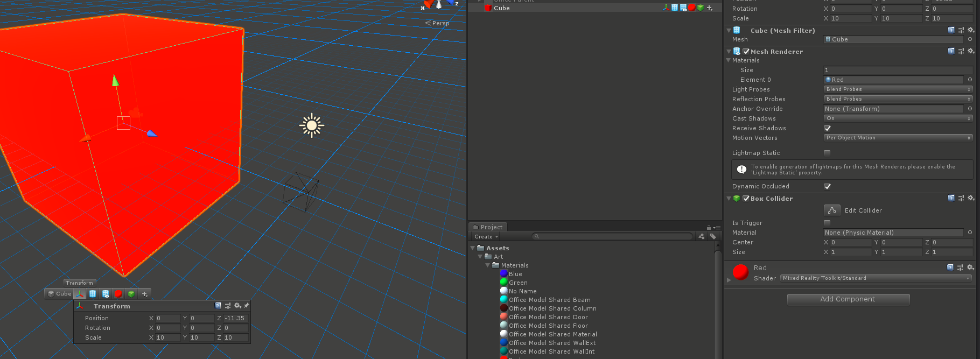Click Mesh Filter icon on hierarchy Cube row
This screenshot has width=980, height=359.
click(675, 8)
